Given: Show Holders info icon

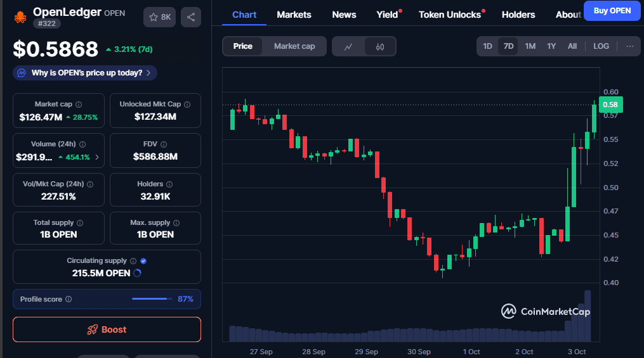Looking at the screenshot, I should [169, 184].
